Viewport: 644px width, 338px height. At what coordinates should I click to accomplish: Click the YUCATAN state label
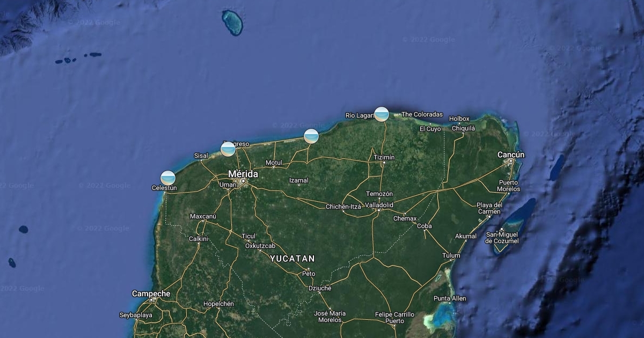[292, 259]
